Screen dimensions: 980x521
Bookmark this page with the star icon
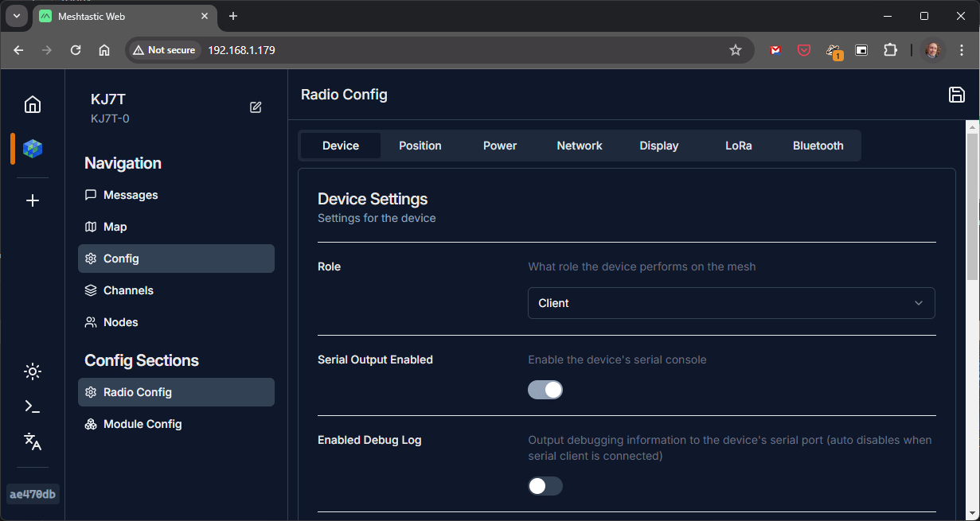click(x=736, y=50)
